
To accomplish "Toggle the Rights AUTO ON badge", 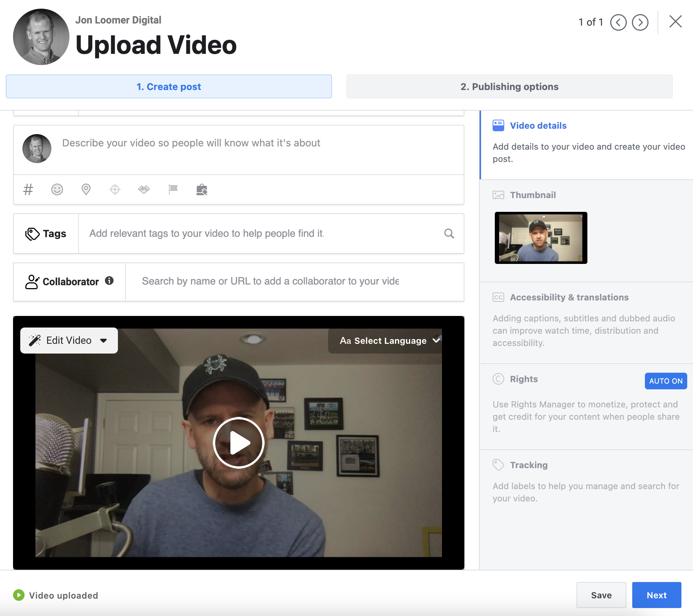I will 666,381.
